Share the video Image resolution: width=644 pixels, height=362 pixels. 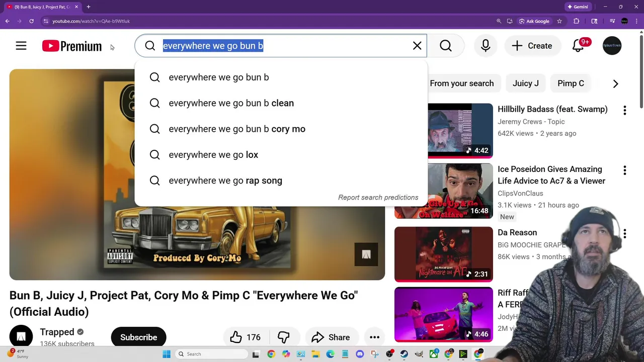coord(331,337)
